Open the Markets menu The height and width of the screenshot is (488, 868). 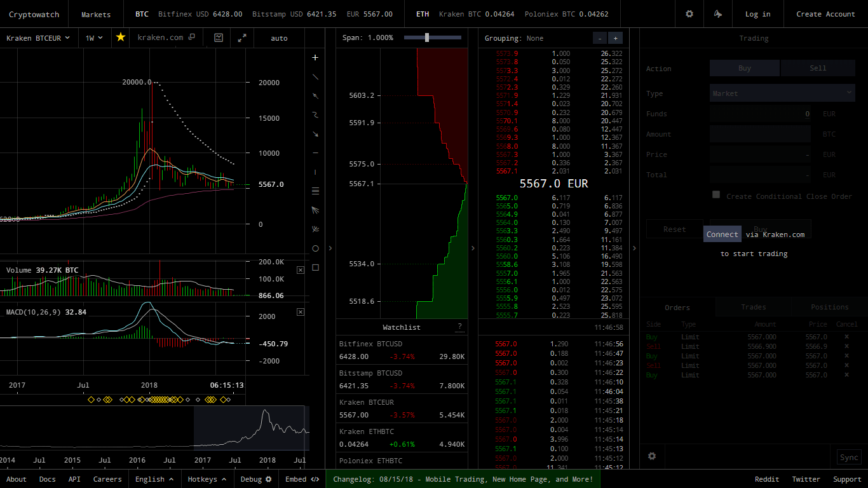pos(96,14)
